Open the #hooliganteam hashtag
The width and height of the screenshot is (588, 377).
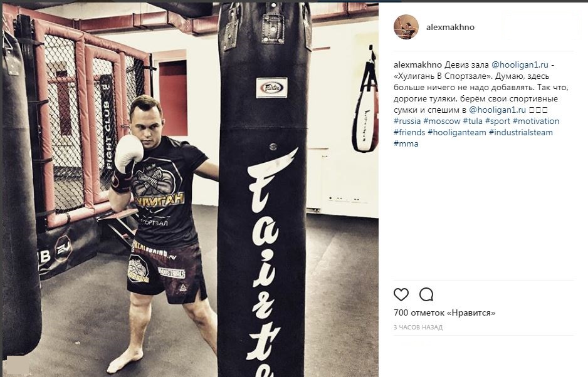point(457,132)
